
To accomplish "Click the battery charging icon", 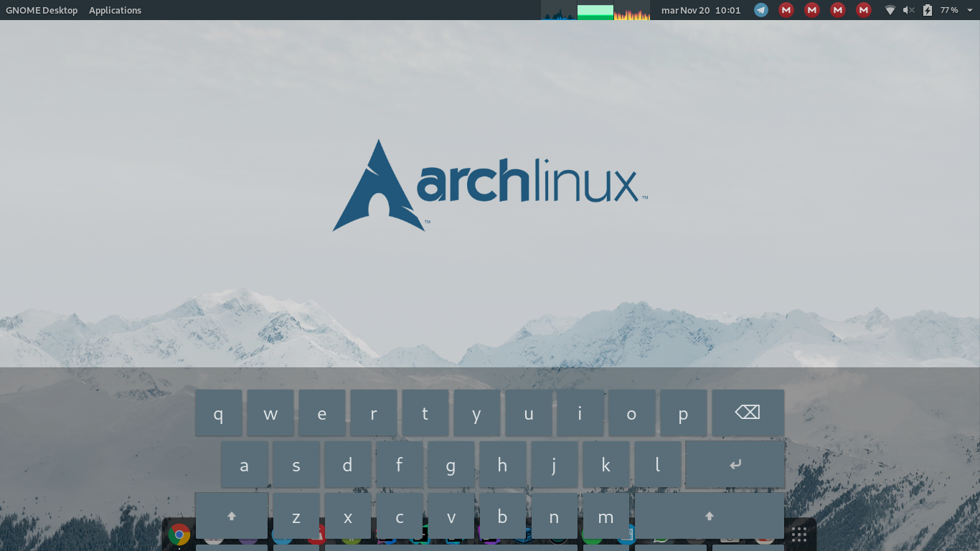I will pyautogui.click(x=928, y=10).
